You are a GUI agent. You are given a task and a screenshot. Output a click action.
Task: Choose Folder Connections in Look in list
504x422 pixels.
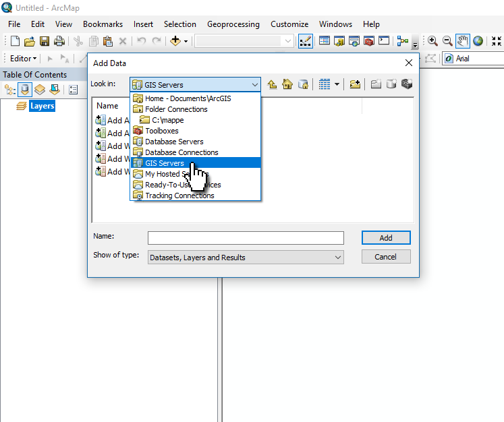tap(196, 109)
